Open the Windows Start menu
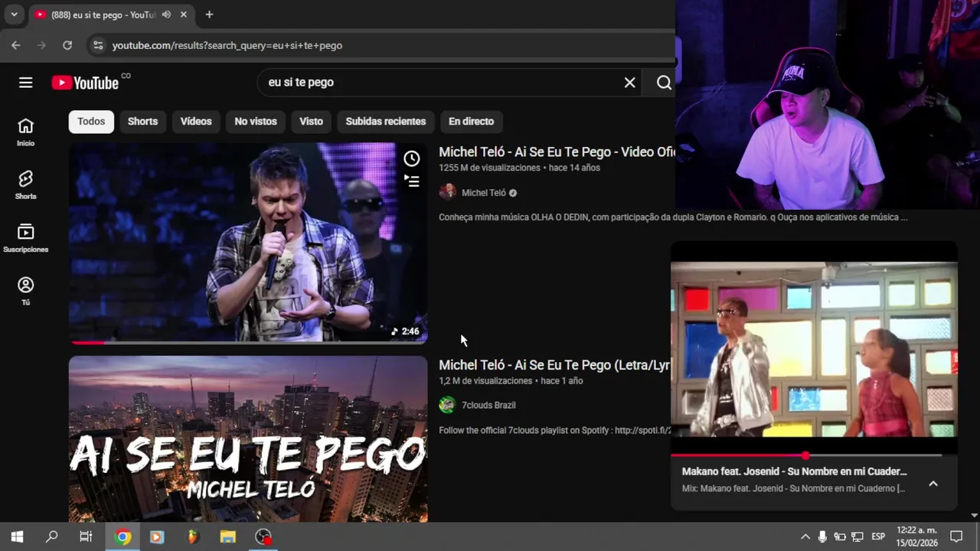 click(17, 536)
